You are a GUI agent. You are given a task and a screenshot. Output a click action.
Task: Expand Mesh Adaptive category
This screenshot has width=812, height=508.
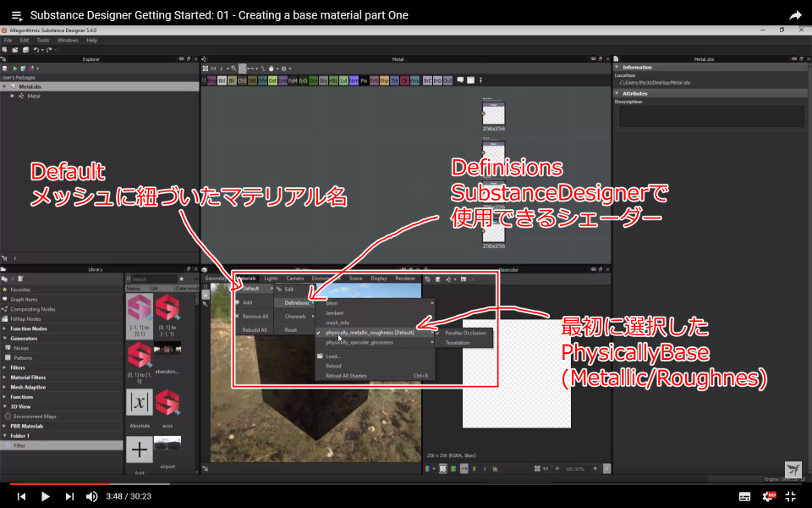5,387
